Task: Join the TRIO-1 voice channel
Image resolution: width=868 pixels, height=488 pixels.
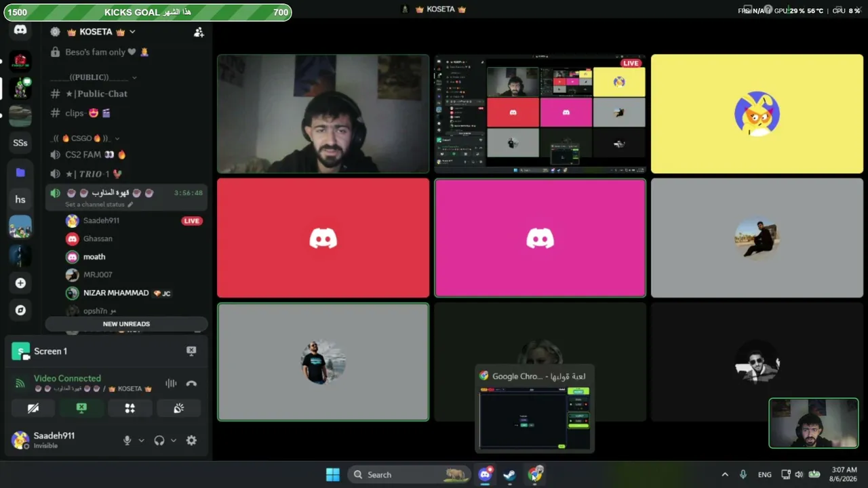Action: tap(126, 174)
